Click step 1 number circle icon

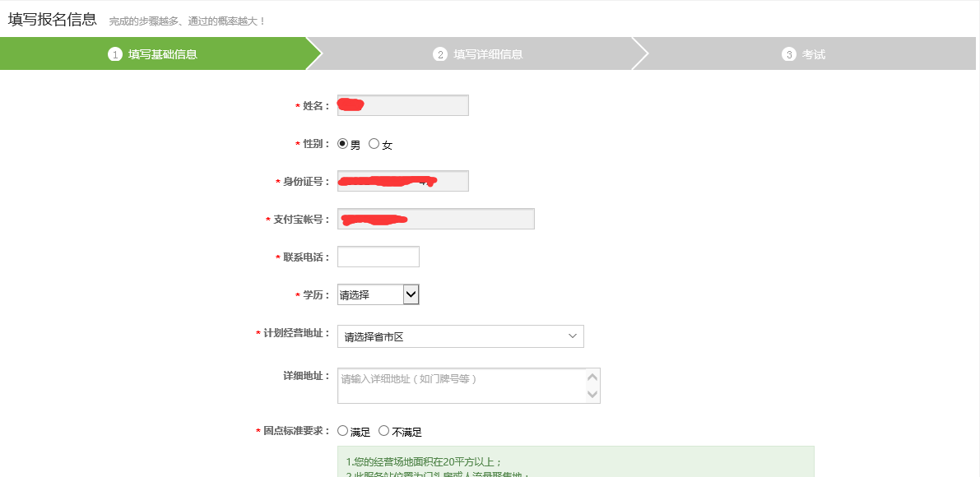pyautogui.click(x=114, y=54)
